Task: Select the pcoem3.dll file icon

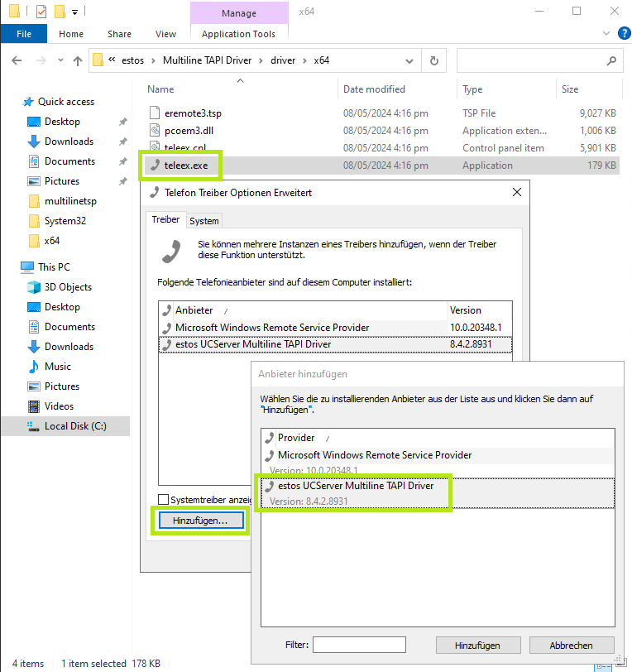Action: point(155,131)
